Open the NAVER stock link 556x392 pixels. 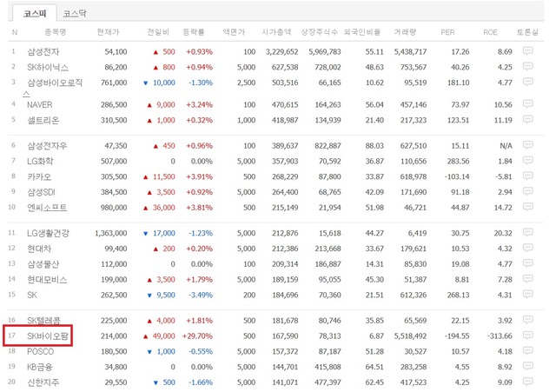[40, 104]
